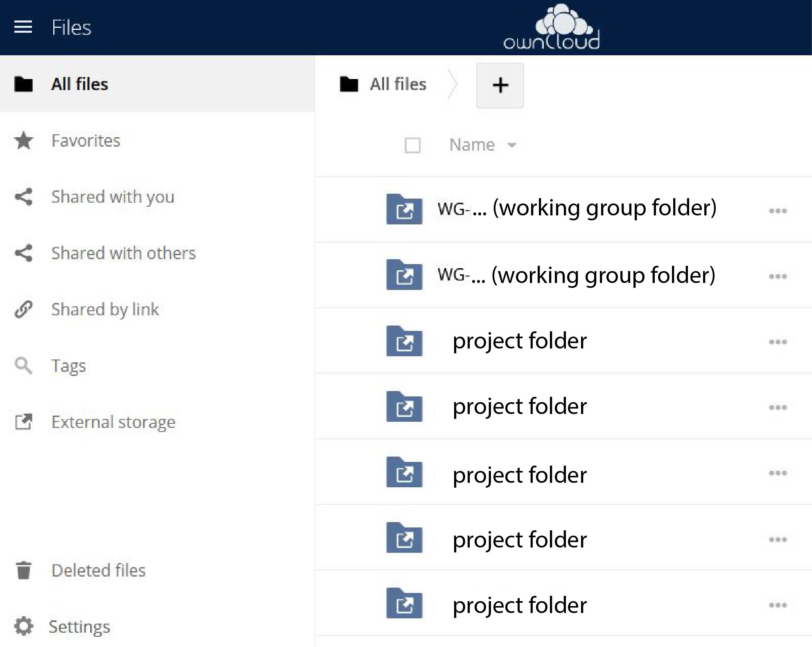Click the ownCloud logo
This screenshot has height=647, width=812.
click(x=551, y=28)
